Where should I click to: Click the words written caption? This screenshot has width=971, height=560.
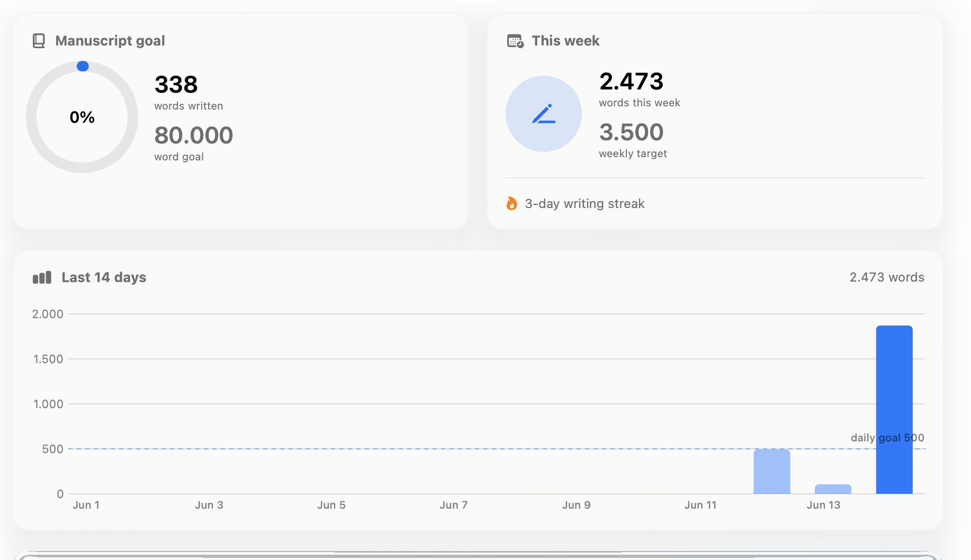click(x=188, y=106)
